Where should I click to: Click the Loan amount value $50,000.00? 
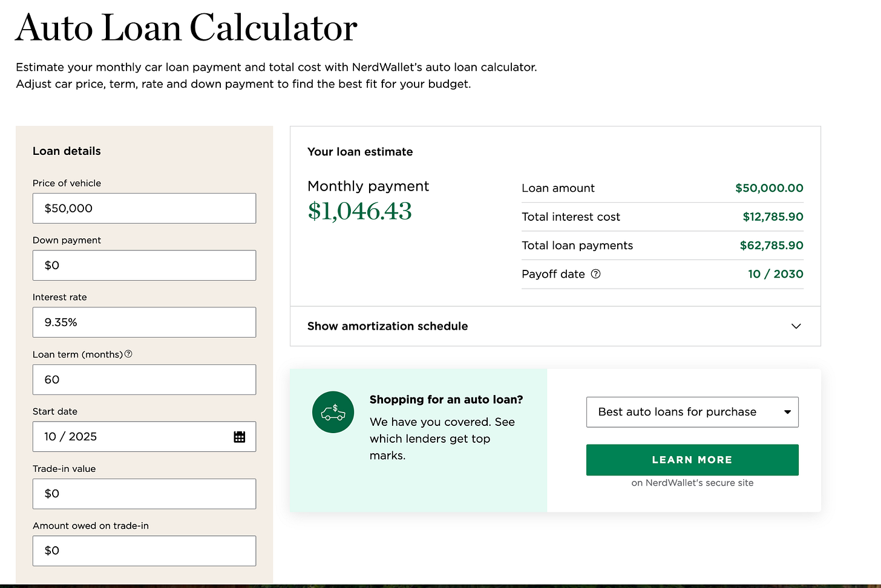click(769, 188)
